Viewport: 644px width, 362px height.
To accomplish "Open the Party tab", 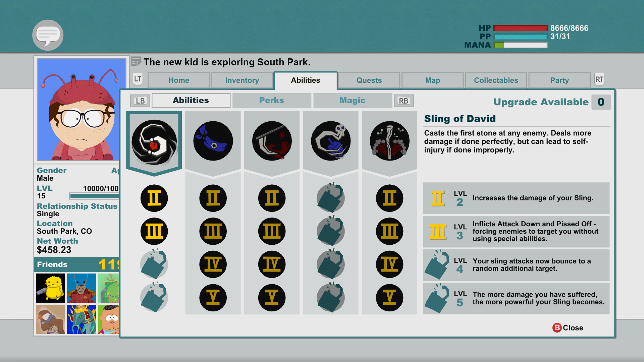I will (x=559, y=80).
